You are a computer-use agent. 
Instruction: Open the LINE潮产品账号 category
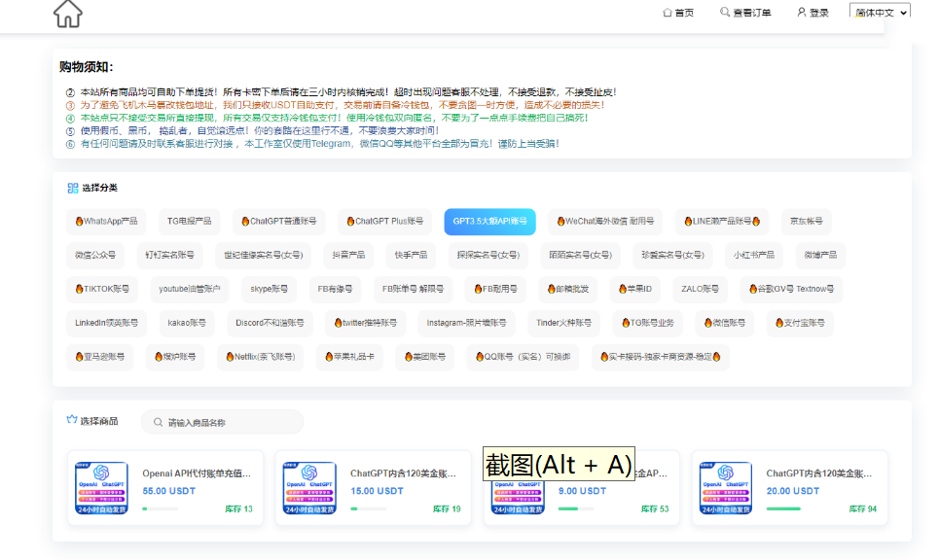(x=722, y=222)
